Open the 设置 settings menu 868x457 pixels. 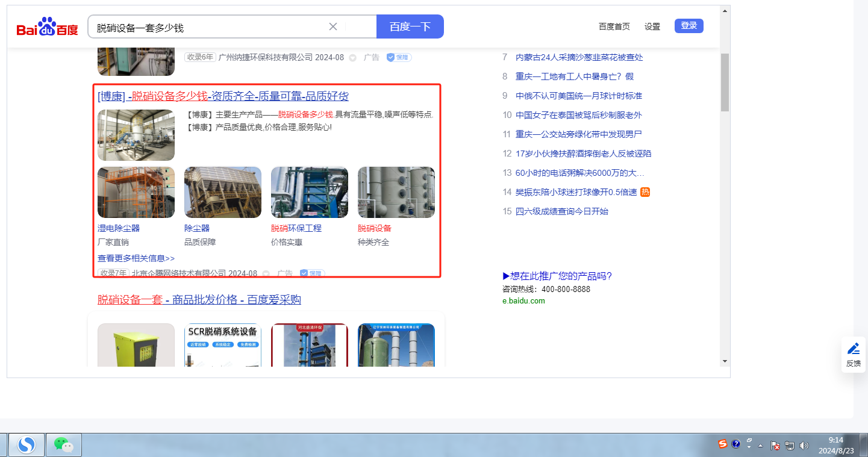pos(652,26)
